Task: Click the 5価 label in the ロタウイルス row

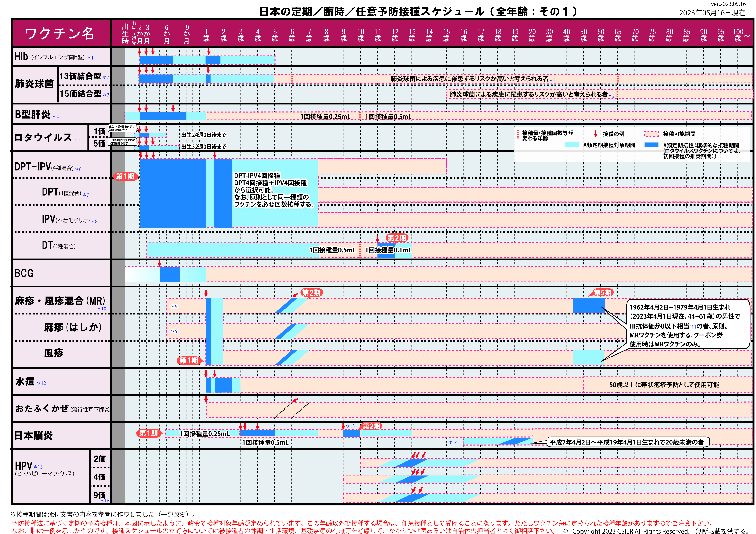Action: click(x=99, y=144)
